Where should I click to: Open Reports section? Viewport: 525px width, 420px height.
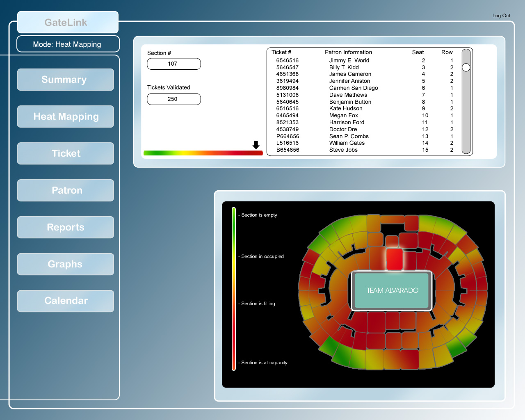pos(66,227)
